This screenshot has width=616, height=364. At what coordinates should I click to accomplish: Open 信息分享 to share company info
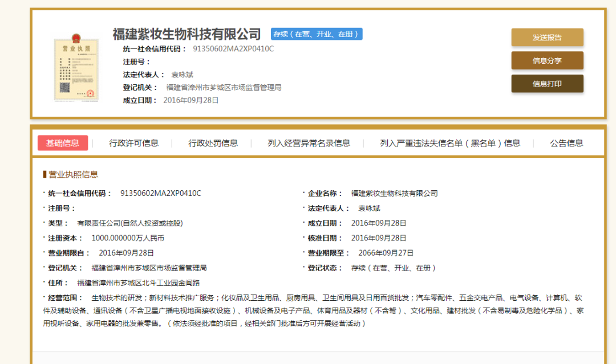click(x=546, y=60)
